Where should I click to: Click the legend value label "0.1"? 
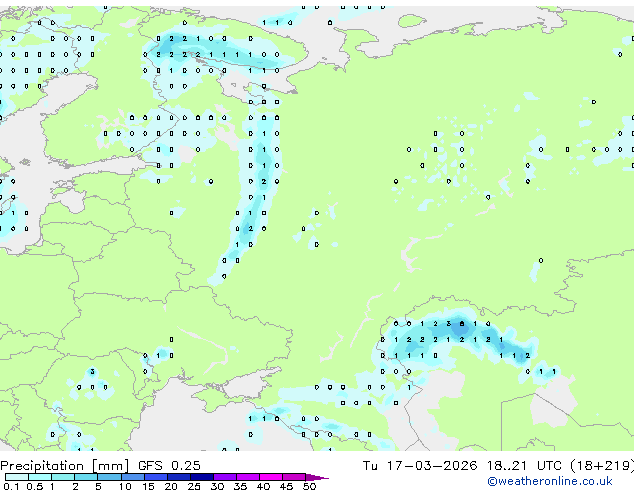11,486
